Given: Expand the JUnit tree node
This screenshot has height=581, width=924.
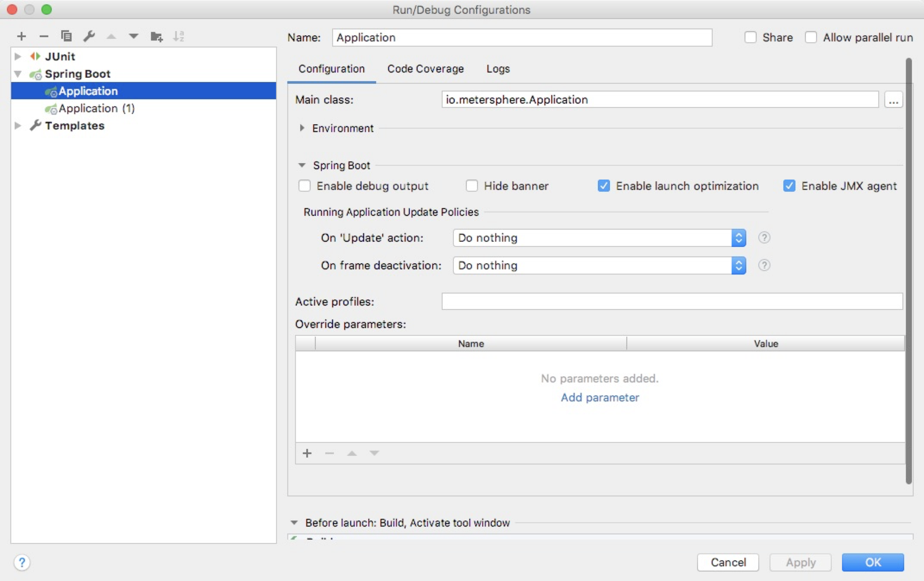Looking at the screenshot, I should point(18,57).
